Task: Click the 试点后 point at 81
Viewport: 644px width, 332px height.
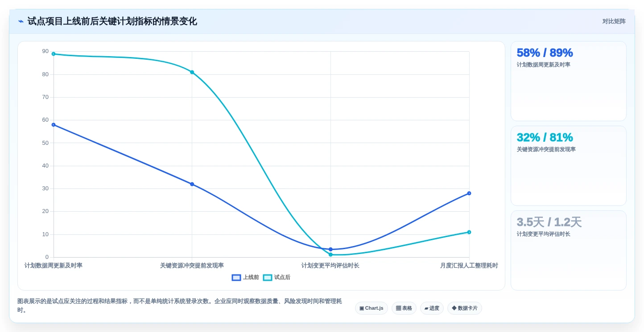Action: [x=192, y=72]
